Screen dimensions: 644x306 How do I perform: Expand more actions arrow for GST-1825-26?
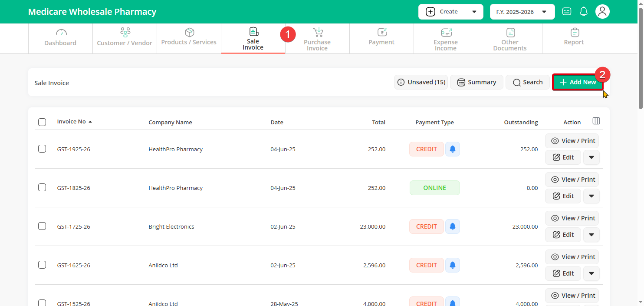[x=591, y=196]
